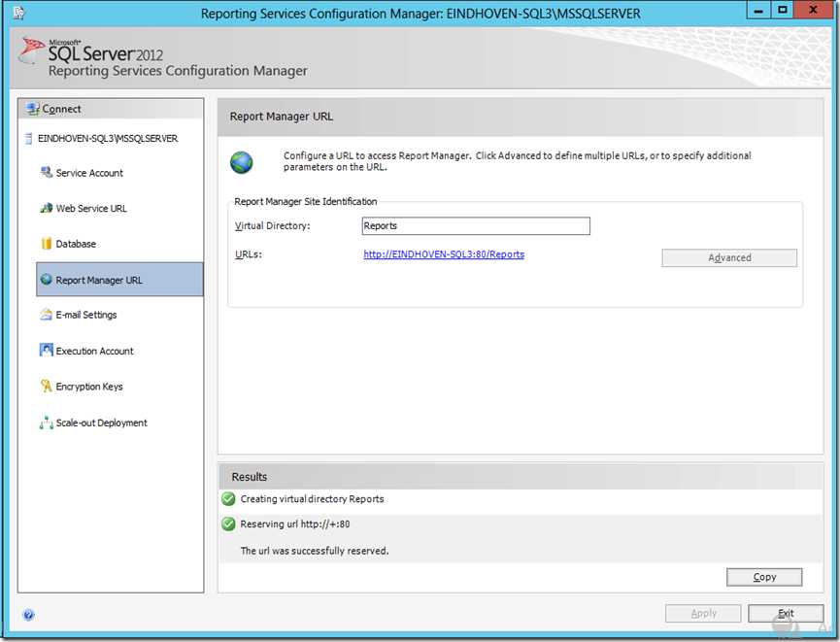Open help via the blue question mark icon

tap(29, 615)
